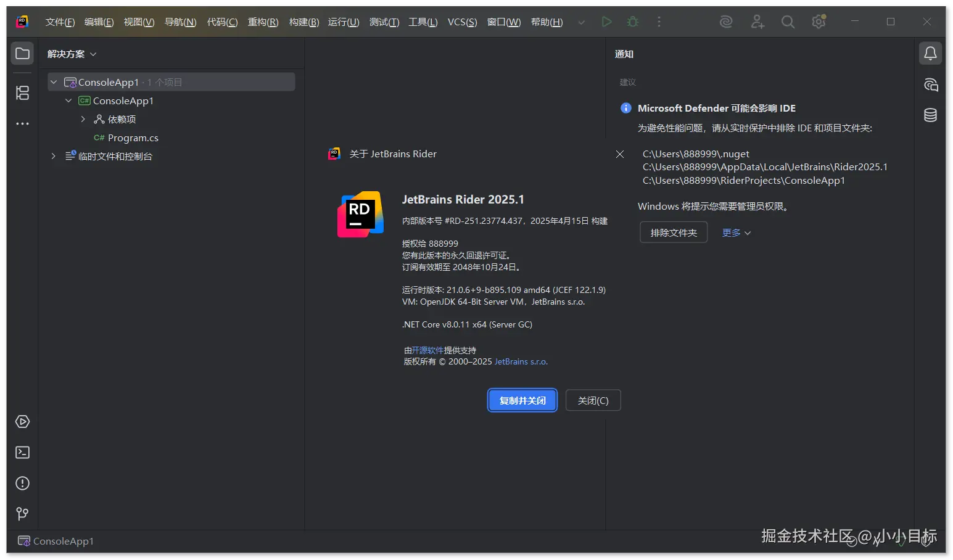Open the Database tool window icon
The image size is (953, 560).
click(x=930, y=115)
